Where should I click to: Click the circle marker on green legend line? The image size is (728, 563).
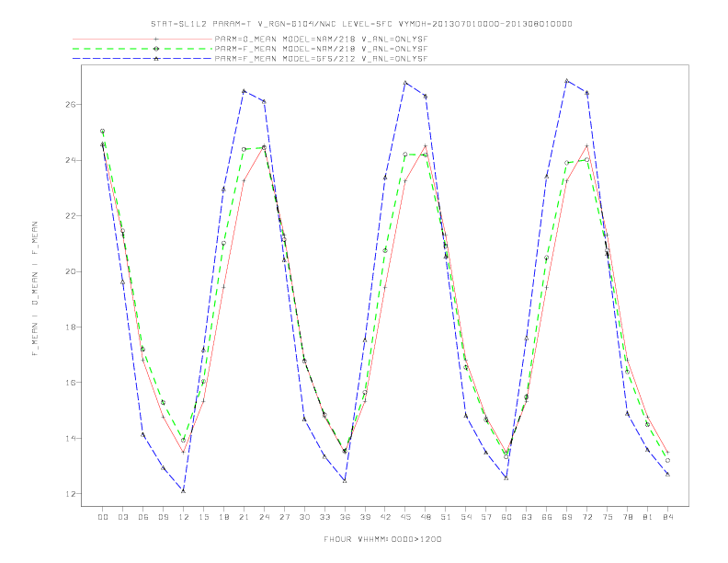(x=156, y=49)
